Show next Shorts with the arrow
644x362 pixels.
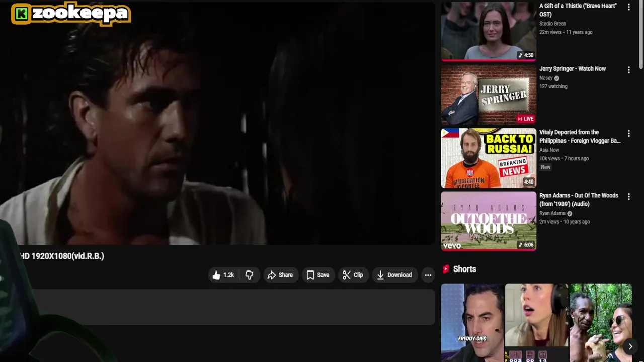pos(630,346)
